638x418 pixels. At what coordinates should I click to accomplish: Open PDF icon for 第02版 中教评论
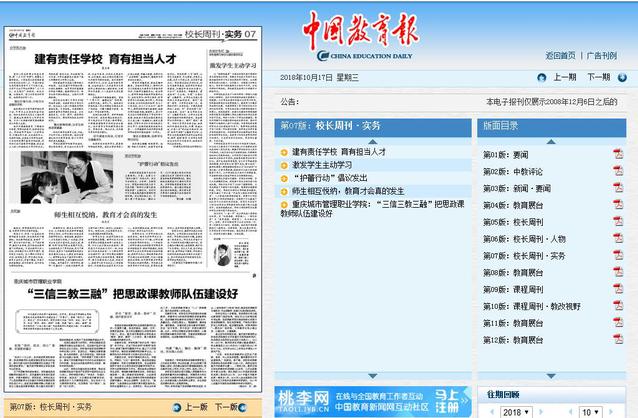(x=618, y=171)
